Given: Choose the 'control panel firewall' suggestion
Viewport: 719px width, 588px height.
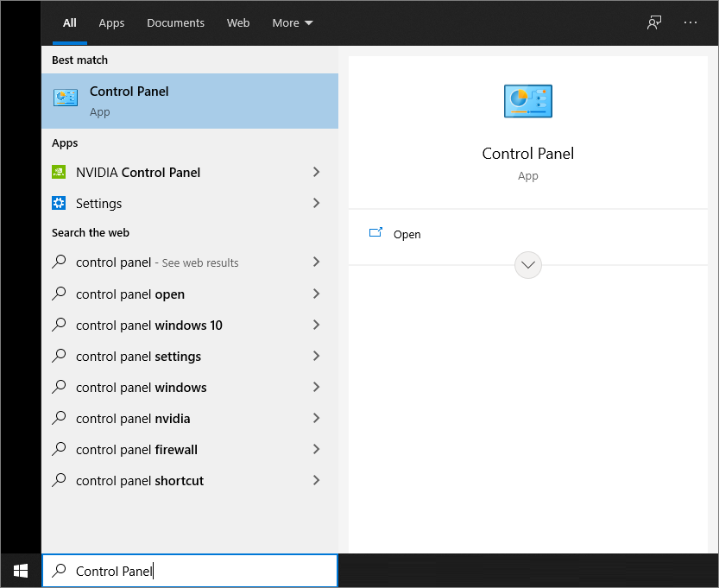Looking at the screenshot, I should (190, 449).
